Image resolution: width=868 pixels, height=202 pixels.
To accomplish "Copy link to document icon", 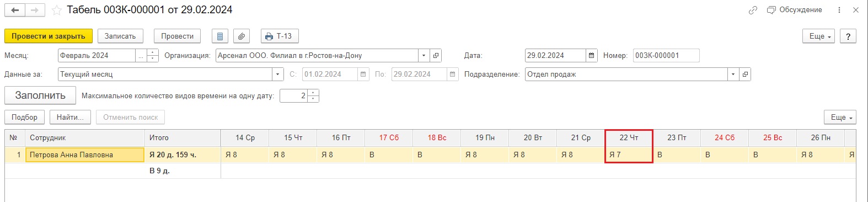I will [753, 10].
